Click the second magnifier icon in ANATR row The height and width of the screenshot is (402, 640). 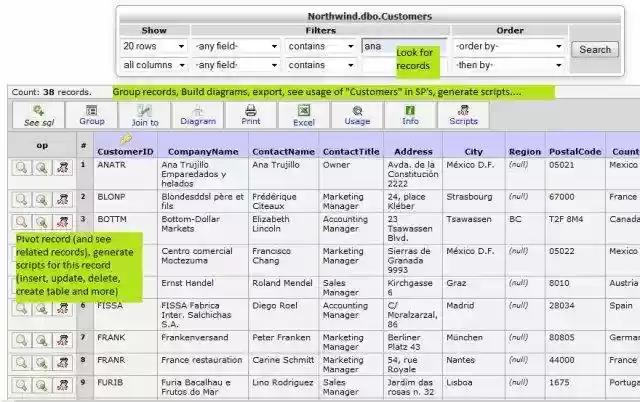42,168
